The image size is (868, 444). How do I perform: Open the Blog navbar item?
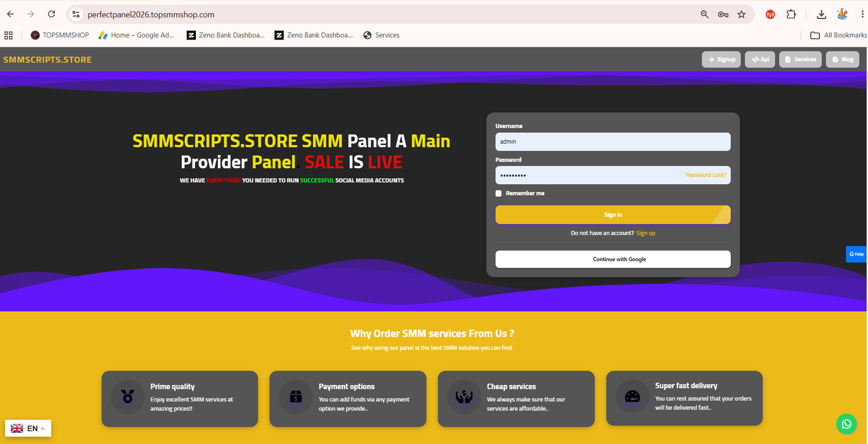[843, 60]
